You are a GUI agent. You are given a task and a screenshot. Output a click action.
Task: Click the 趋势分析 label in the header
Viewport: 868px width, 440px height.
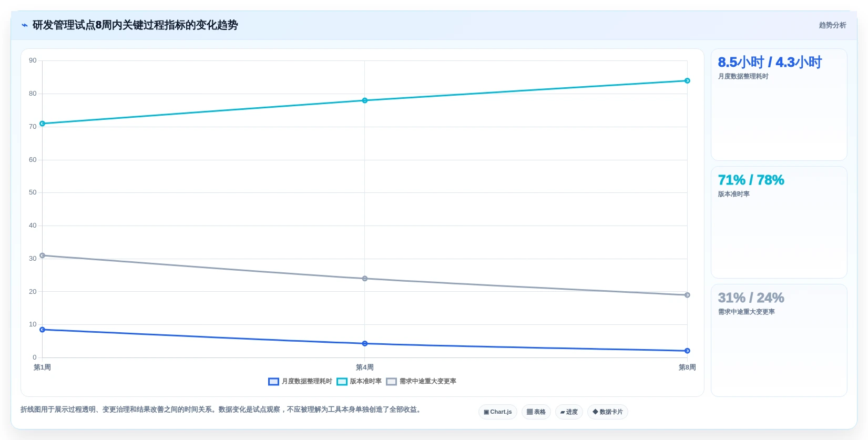point(832,25)
